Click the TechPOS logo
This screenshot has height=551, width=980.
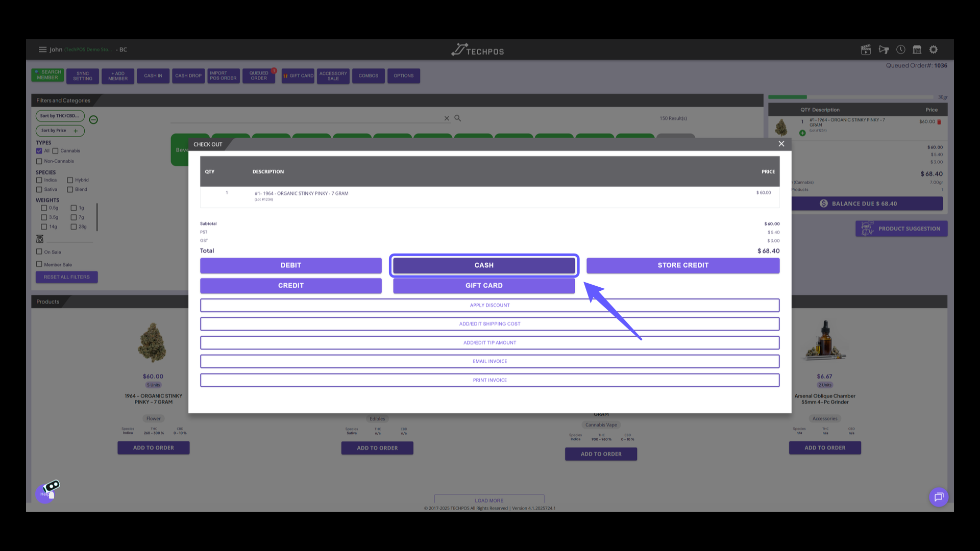click(x=478, y=50)
